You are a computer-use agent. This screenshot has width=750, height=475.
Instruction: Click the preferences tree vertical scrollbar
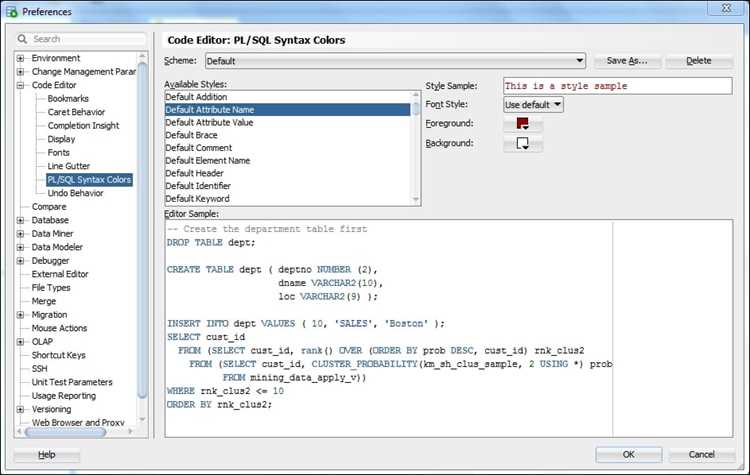click(142, 230)
